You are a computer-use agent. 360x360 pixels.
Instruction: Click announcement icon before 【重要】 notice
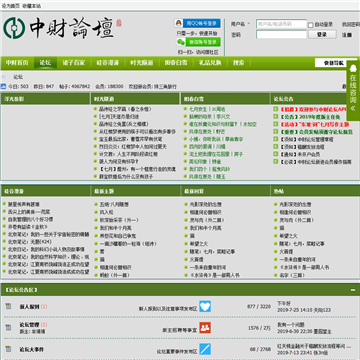(276, 132)
